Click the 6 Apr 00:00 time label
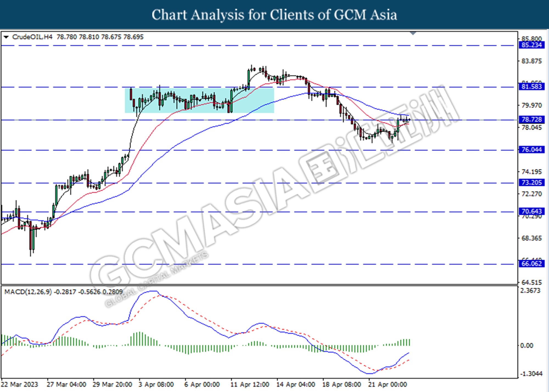The height and width of the screenshot is (392, 549). (x=202, y=384)
